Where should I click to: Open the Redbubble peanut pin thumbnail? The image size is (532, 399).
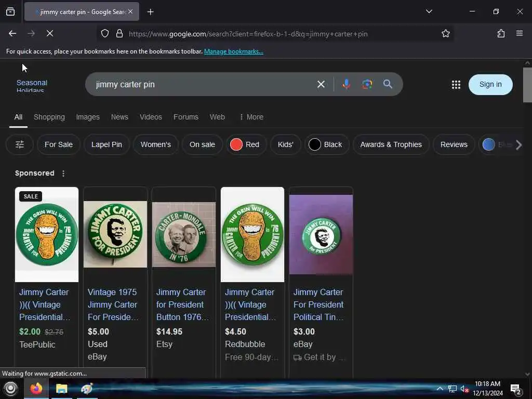(252, 234)
